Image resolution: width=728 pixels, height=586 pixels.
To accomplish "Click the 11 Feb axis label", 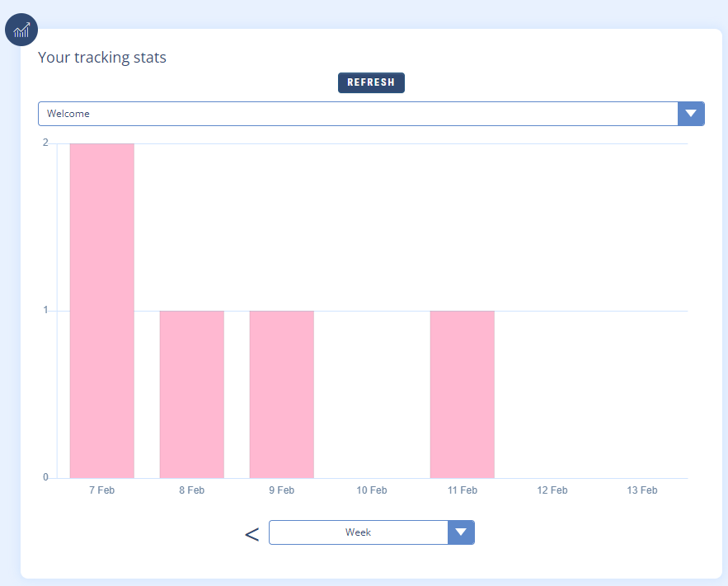I will click(x=462, y=490).
